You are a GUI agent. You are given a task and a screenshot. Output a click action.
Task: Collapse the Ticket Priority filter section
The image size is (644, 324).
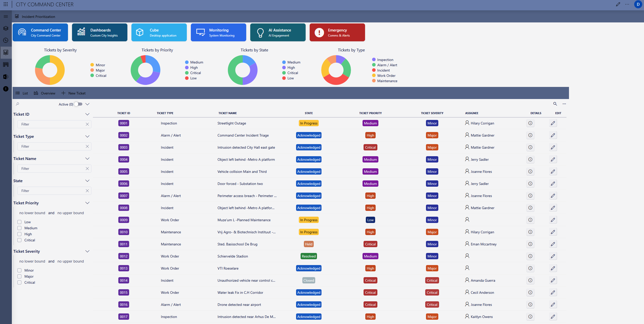pyautogui.click(x=87, y=203)
